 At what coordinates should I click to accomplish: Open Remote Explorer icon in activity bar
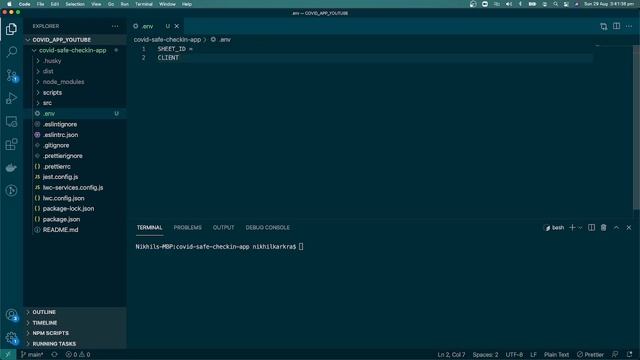pos(11,121)
